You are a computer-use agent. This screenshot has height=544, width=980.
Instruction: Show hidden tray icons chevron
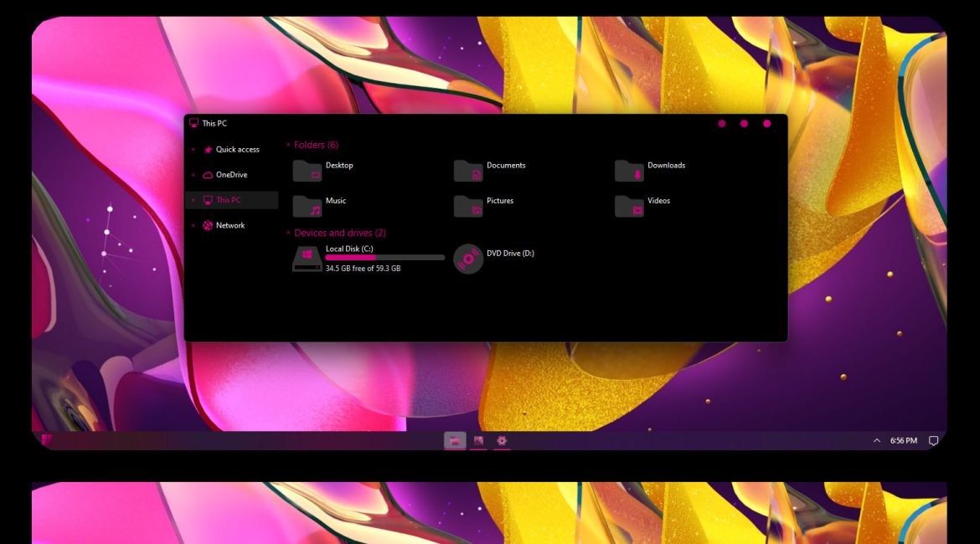coord(877,441)
